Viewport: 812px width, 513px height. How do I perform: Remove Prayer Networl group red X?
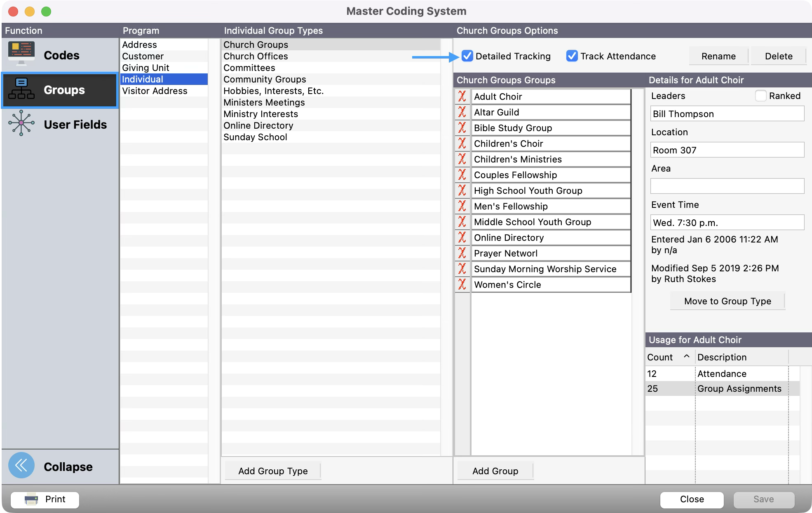[x=462, y=253]
